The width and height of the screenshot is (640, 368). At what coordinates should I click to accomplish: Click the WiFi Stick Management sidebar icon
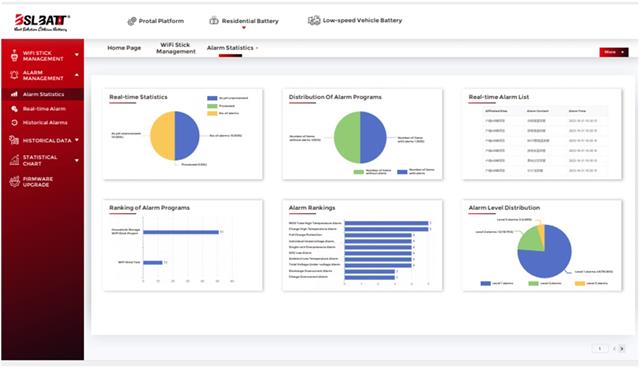14,55
